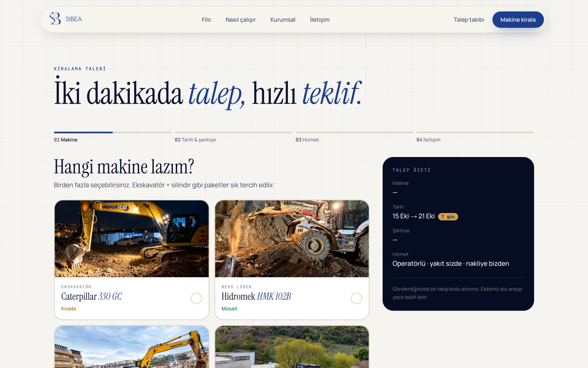The height and width of the screenshot is (368, 588).
Task: Click the Hidromek HMK 102B title
Action: click(x=256, y=297)
